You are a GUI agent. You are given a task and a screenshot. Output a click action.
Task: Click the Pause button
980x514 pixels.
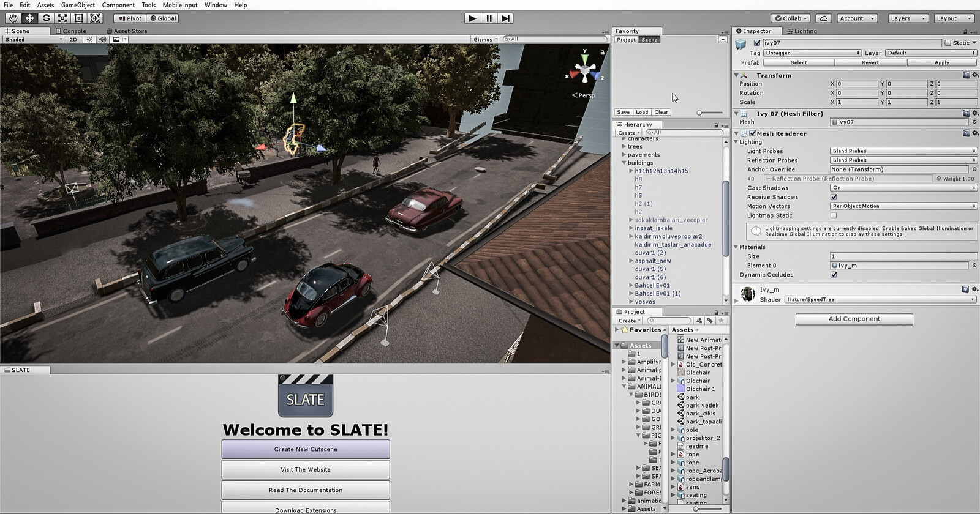pos(489,18)
